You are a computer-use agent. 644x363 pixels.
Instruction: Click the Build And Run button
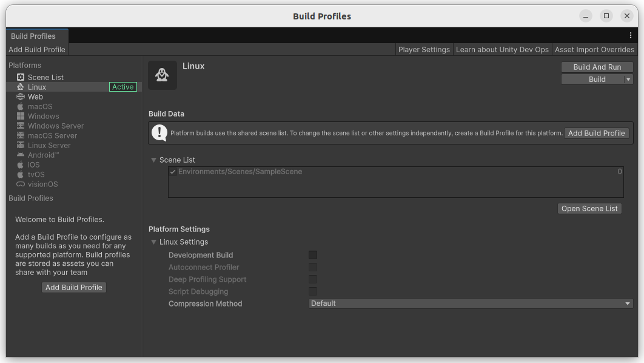coord(597,67)
